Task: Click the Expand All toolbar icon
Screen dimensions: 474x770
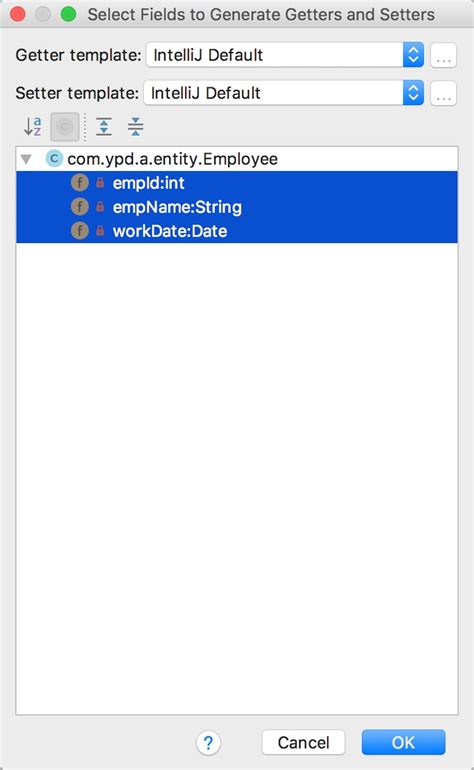Action: [104, 127]
